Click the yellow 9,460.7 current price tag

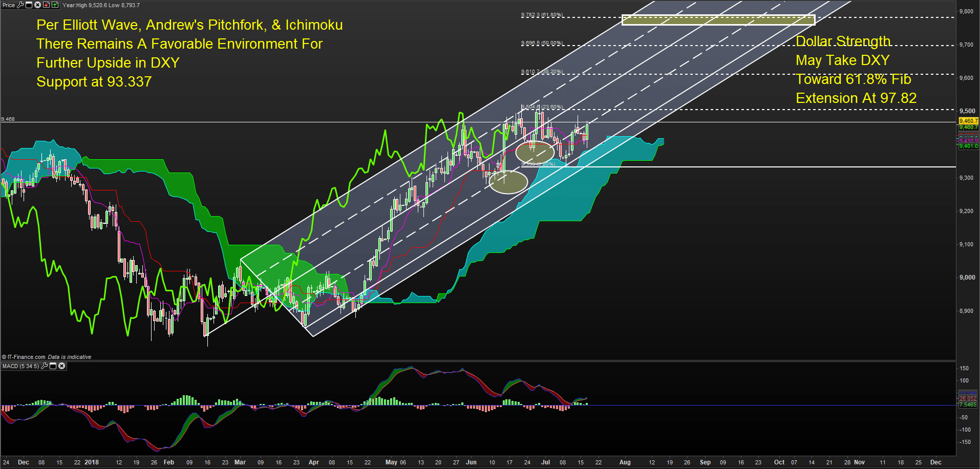pos(968,121)
